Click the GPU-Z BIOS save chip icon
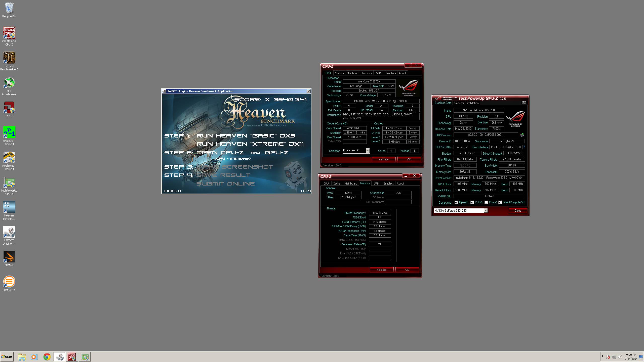644x362 pixels. click(x=522, y=135)
